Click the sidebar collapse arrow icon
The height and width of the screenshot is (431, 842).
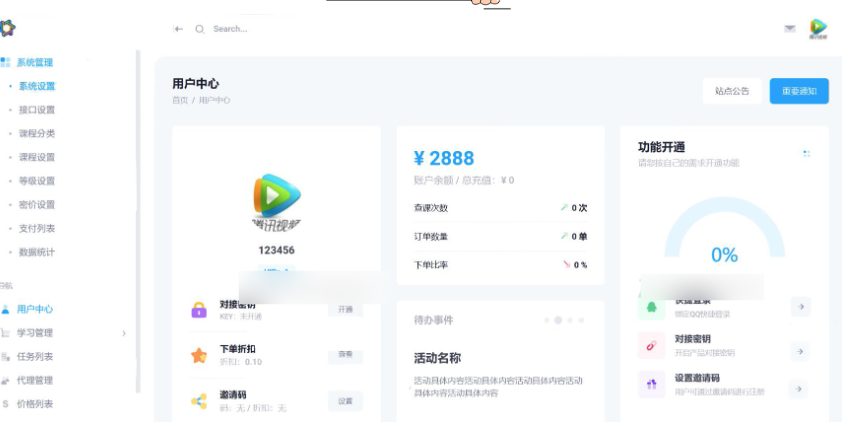pyautogui.click(x=178, y=29)
